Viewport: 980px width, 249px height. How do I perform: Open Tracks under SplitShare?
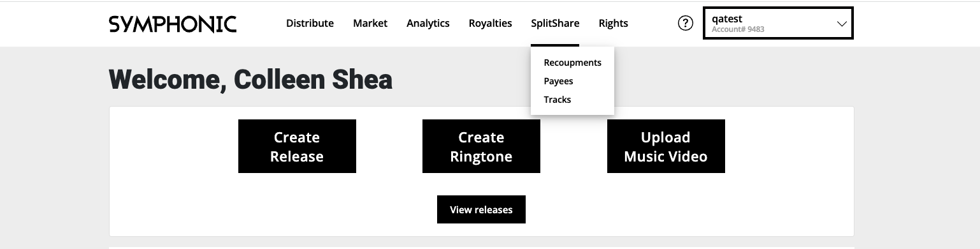pyautogui.click(x=558, y=100)
